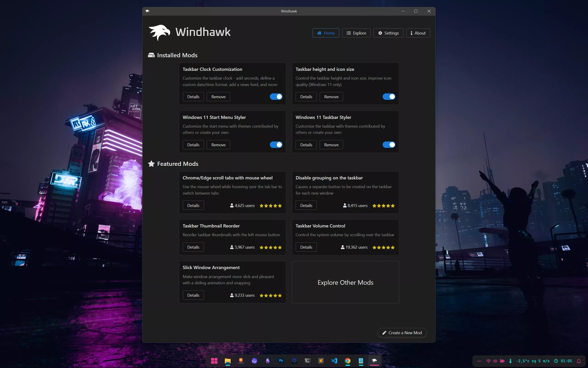Open the Wi-Fi network tray icon
The width and height of the screenshot is (588, 368).
[488, 361]
